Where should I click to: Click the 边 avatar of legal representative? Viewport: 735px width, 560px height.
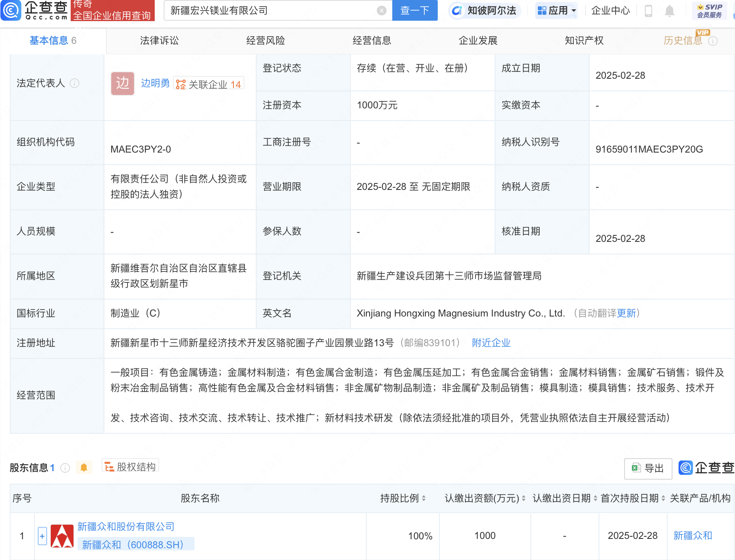click(122, 84)
